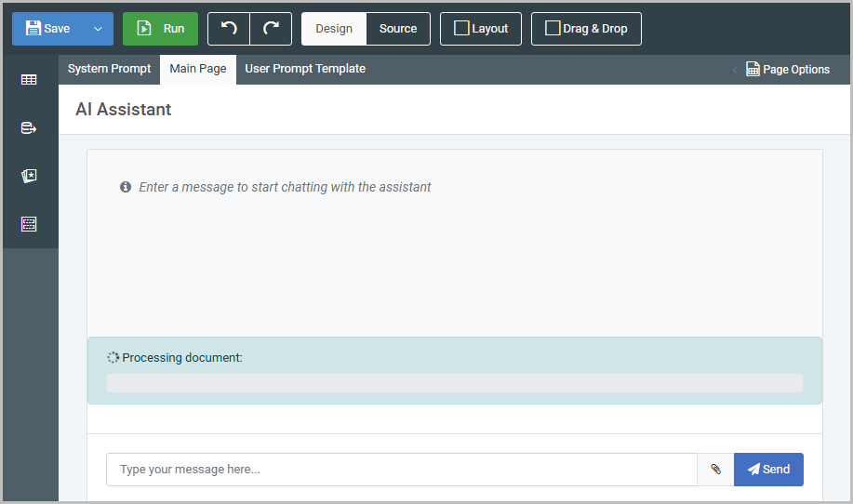The height and width of the screenshot is (504, 853).
Task: Expand Page Options panel
Action: [788, 70]
